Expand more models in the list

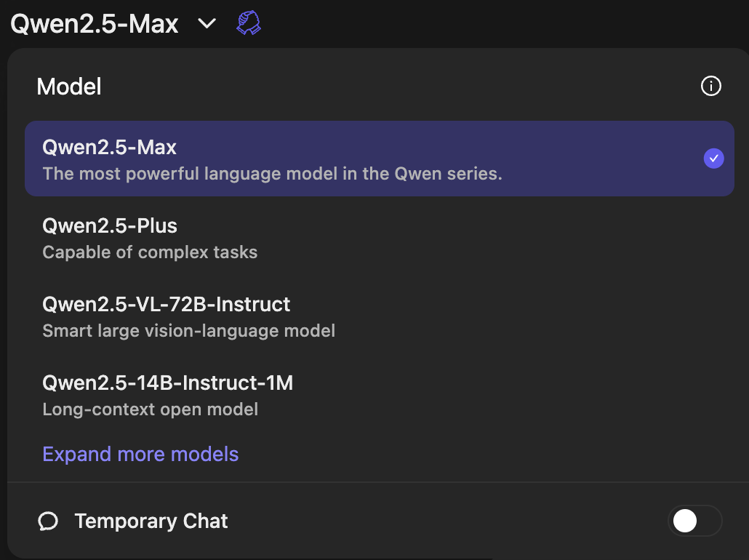click(x=140, y=455)
